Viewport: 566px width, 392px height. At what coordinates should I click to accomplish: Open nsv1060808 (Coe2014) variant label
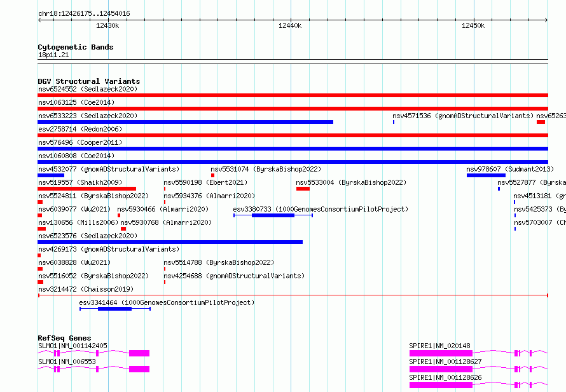point(76,156)
